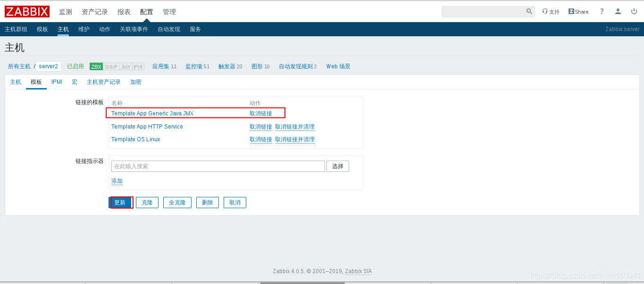Go to 动作 submenu
644x284 pixels.
105,29
